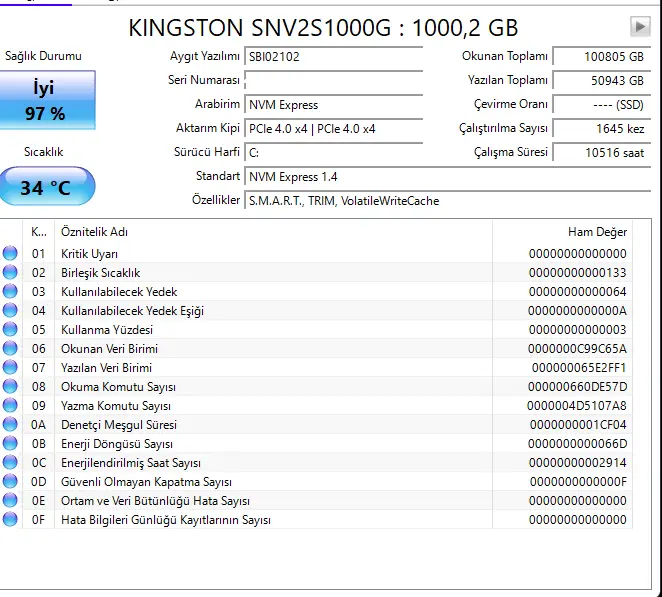Click raw value 00000000000064
The height and width of the screenshot is (597, 662).
point(578,292)
